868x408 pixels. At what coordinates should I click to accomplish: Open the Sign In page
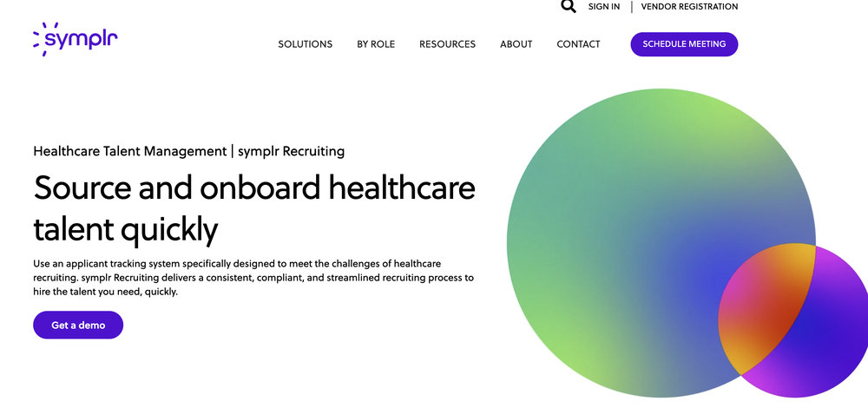(x=604, y=7)
